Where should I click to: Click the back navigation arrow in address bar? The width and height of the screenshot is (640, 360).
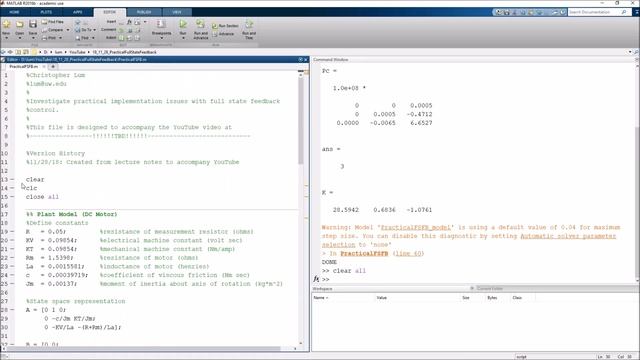click(4, 52)
